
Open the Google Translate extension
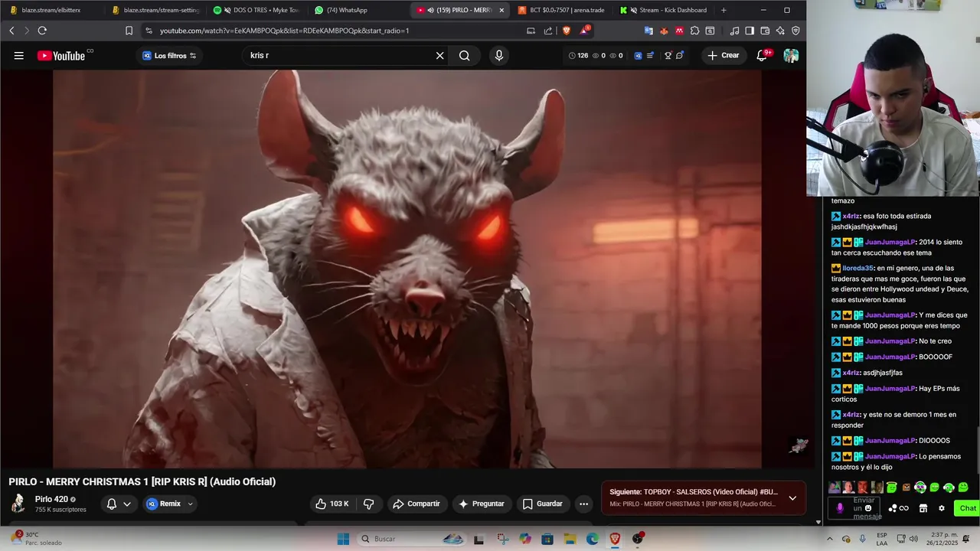(x=648, y=31)
